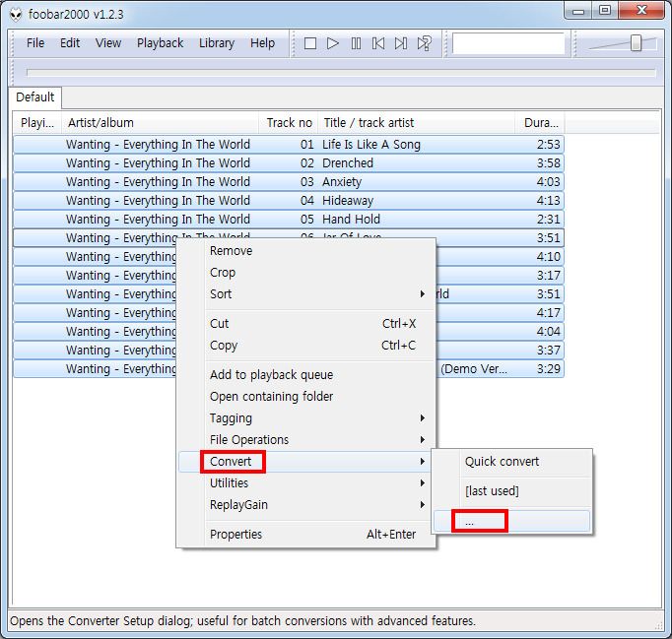Select the track 'Life Is Like A Song'
The image size is (672, 639).
[289, 145]
